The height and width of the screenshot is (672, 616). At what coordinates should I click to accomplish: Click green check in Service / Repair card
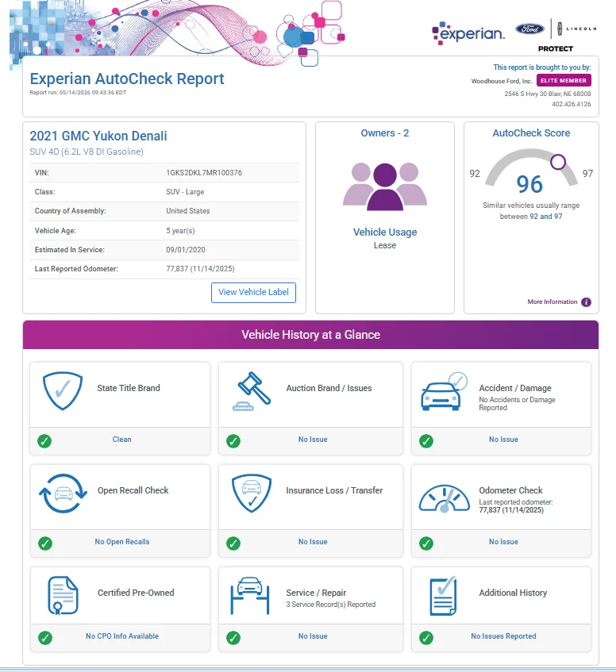(x=233, y=638)
